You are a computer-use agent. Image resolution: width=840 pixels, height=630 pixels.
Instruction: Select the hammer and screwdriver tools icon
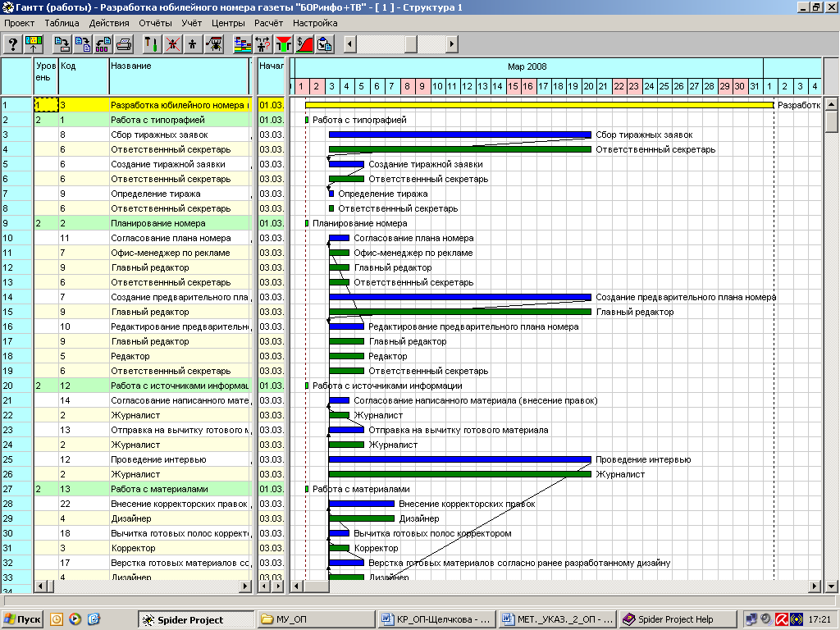(x=152, y=43)
